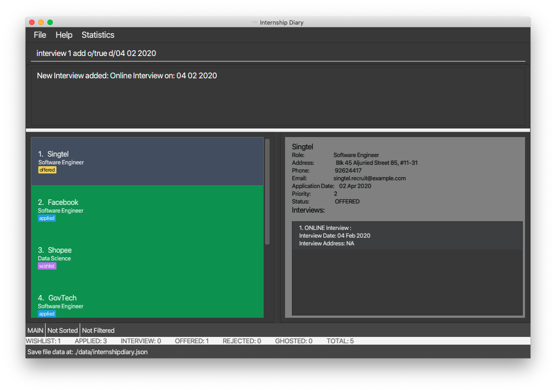Click the Singtel heading in details panel
Screen dimensions: 556x392
tap(302, 147)
